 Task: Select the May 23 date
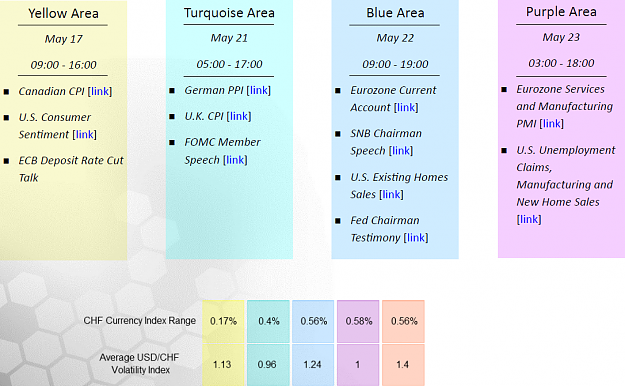point(561,37)
